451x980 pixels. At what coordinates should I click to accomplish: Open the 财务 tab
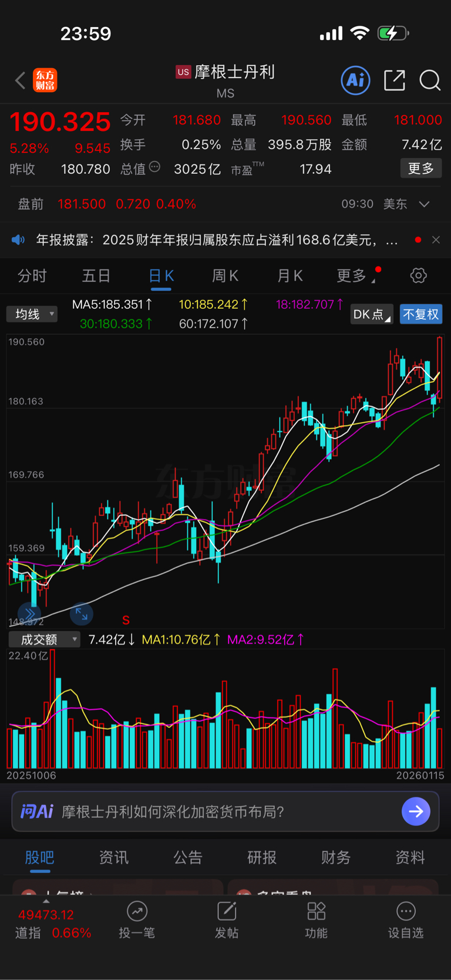pos(336,857)
